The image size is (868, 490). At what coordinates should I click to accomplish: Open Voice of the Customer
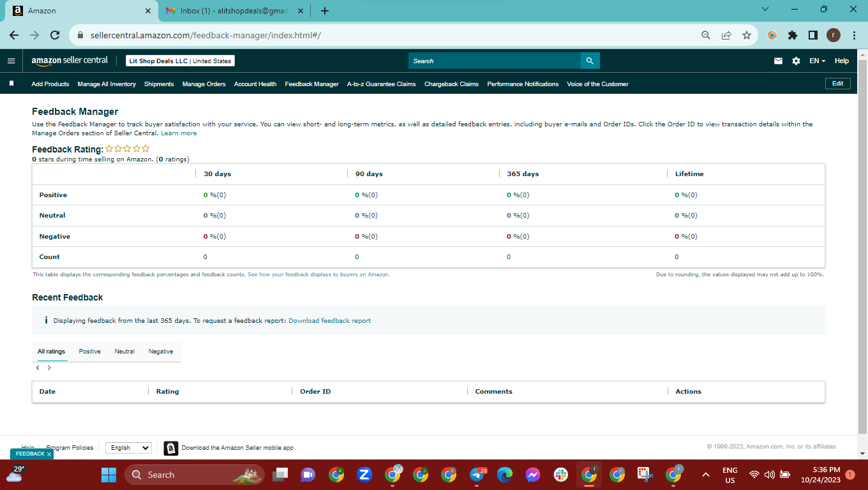click(x=597, y=84)
